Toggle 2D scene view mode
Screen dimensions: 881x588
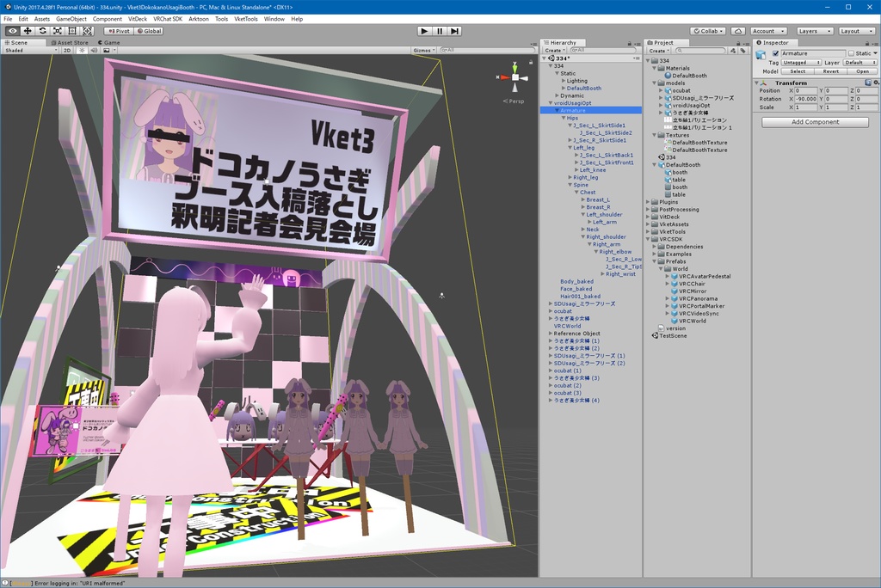click(67, 50)
